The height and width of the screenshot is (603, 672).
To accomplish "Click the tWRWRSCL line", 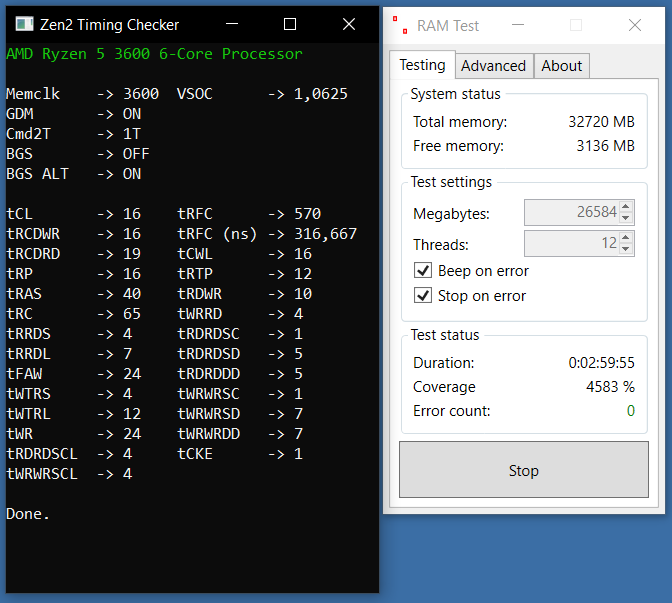I will click(x=69, y=474).
